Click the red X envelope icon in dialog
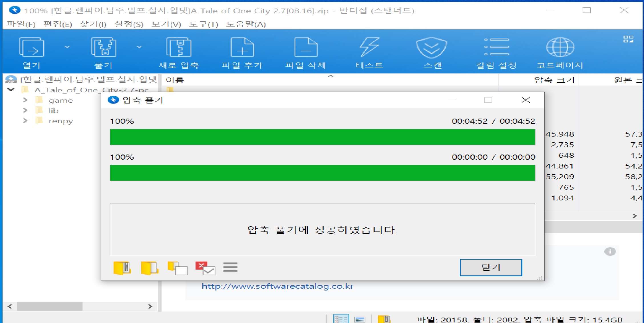 pyautogui.click(x=205, y=268)
